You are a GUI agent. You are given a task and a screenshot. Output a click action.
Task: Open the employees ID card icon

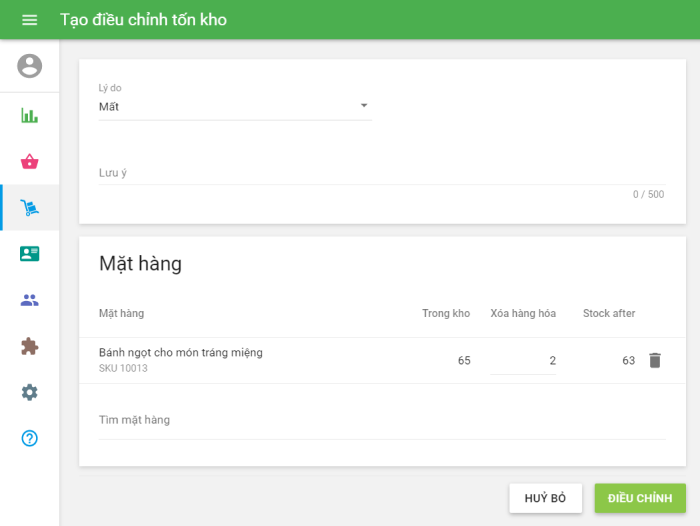point(29,254)
